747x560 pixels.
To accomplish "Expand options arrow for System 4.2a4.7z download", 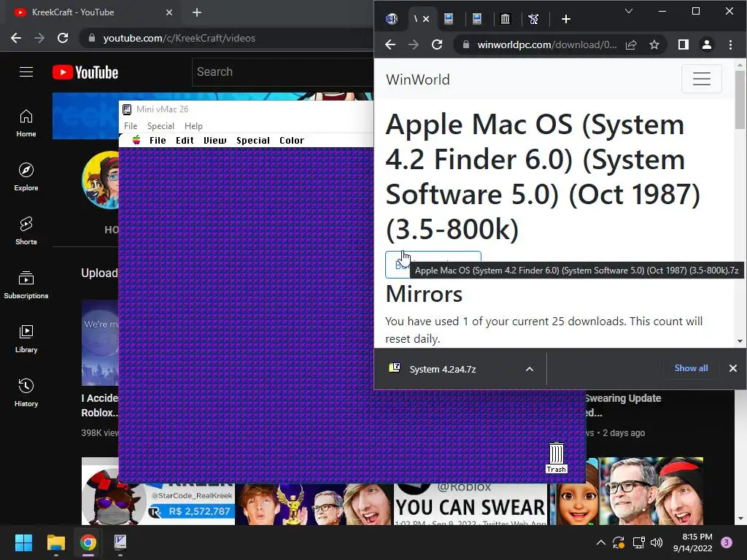I will (530, 369).
